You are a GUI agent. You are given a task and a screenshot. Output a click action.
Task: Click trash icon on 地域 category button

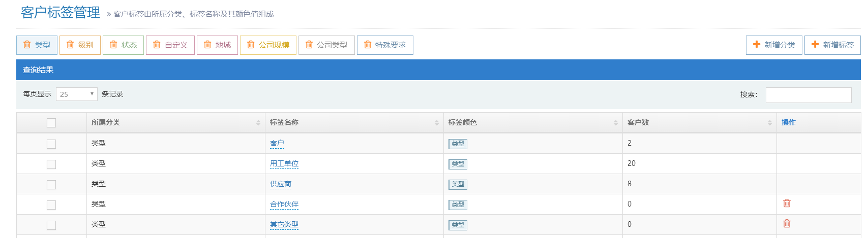(x=207, y=45)
